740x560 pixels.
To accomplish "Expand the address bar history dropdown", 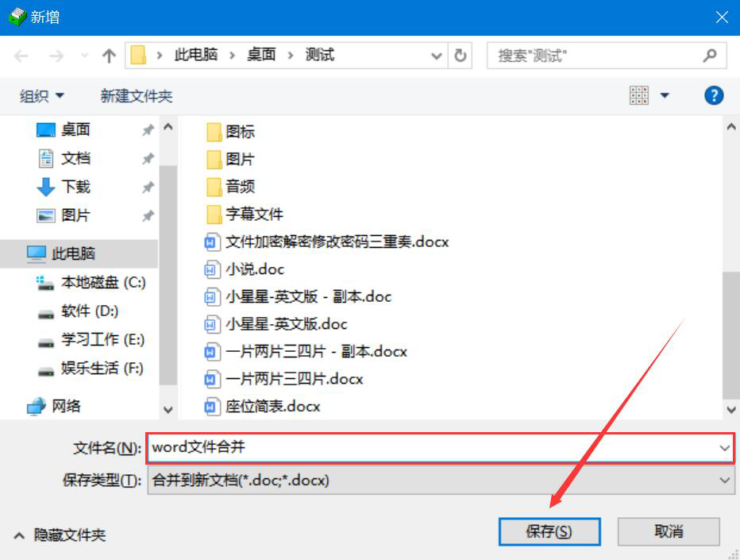I will (x=437, y=56).
